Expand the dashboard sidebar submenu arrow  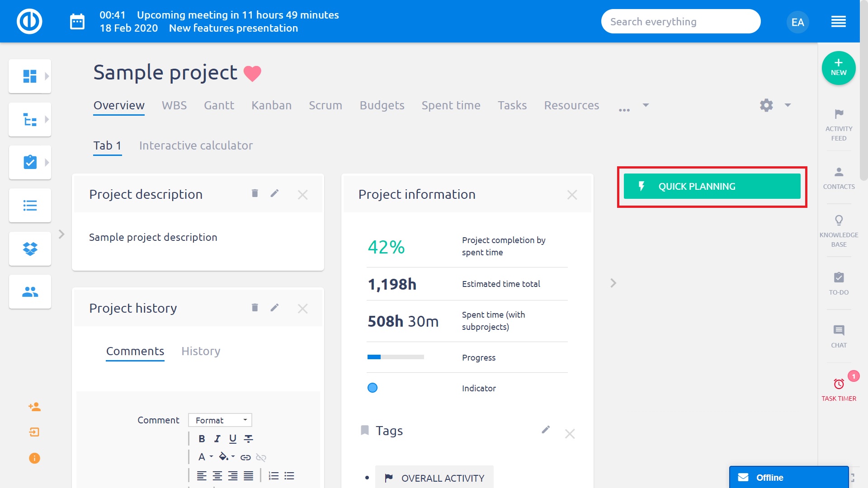[x=47, y=76]
